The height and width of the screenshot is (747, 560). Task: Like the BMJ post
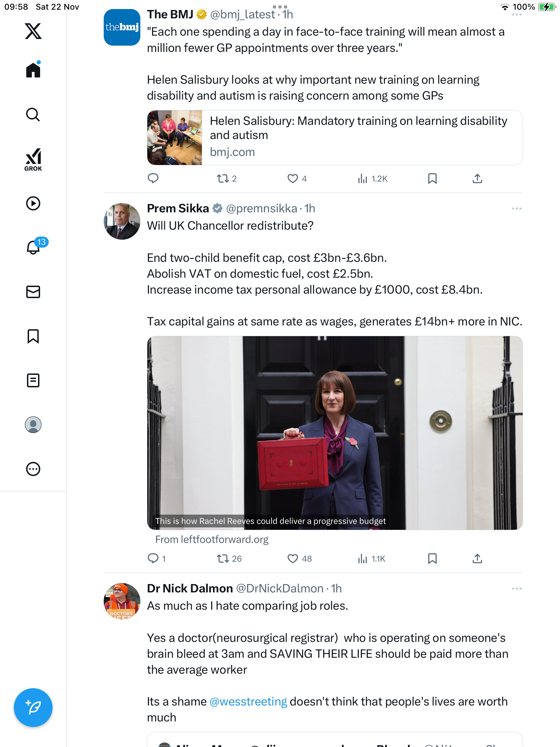(x=293, y=178)
